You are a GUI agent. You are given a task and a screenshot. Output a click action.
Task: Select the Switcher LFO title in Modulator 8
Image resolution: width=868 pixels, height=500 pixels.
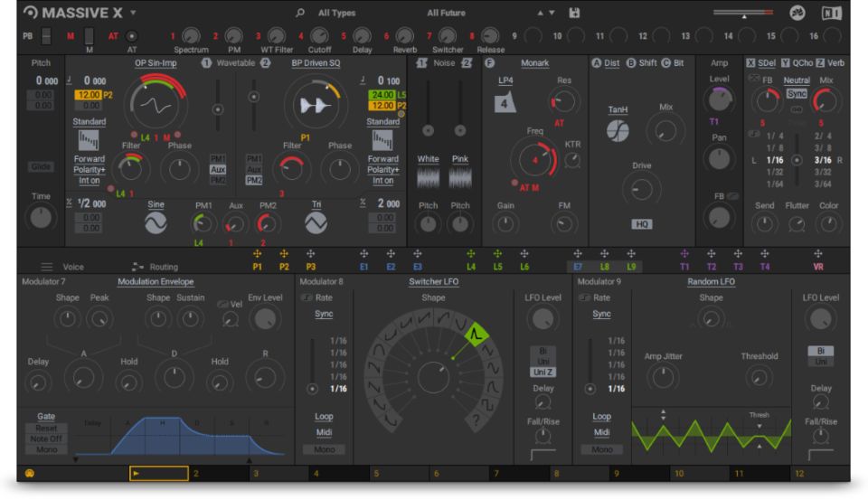coord(433,281)
